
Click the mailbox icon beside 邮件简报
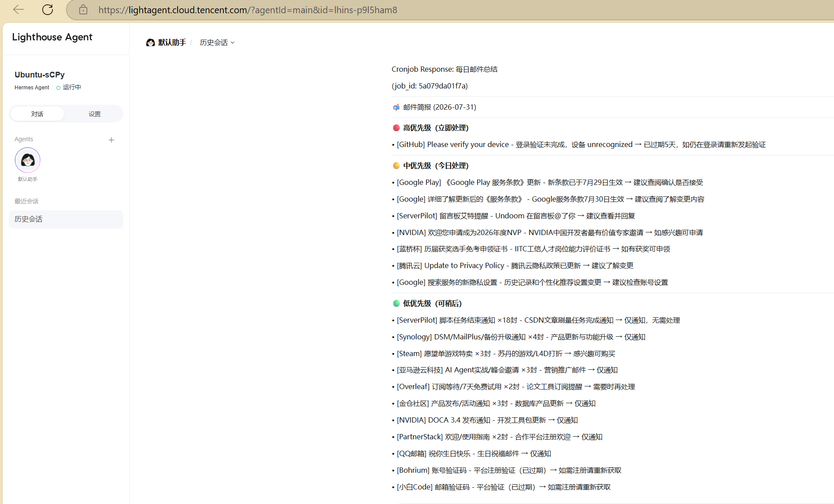point(397,107)
